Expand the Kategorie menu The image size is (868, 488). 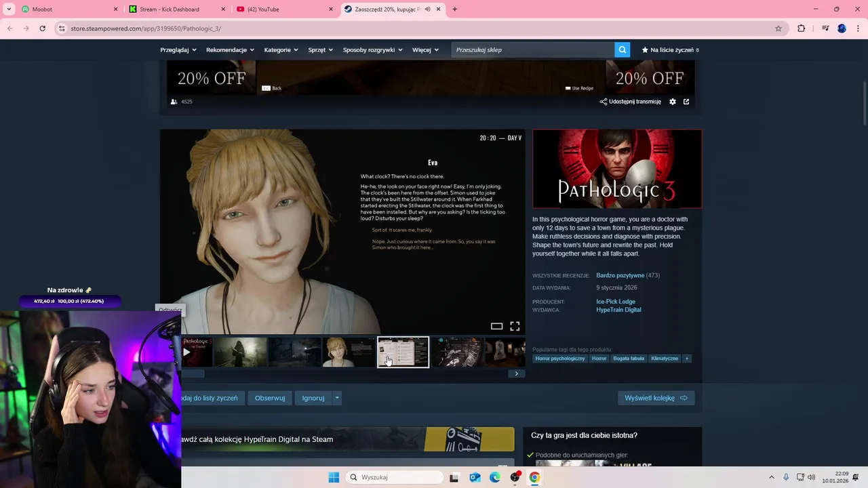click(281, 49)
